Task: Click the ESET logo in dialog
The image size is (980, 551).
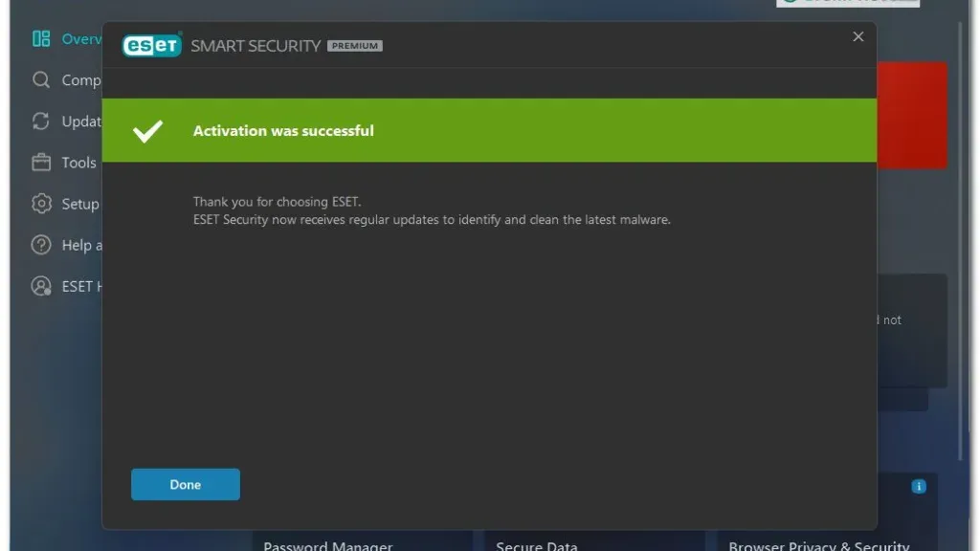Action: (x=152, y=45)
